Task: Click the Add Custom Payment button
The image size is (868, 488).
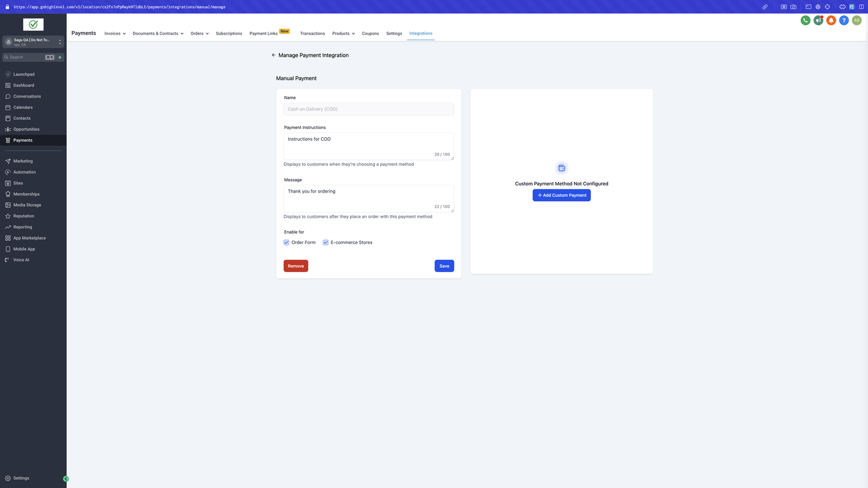Action: pos(561,195)
